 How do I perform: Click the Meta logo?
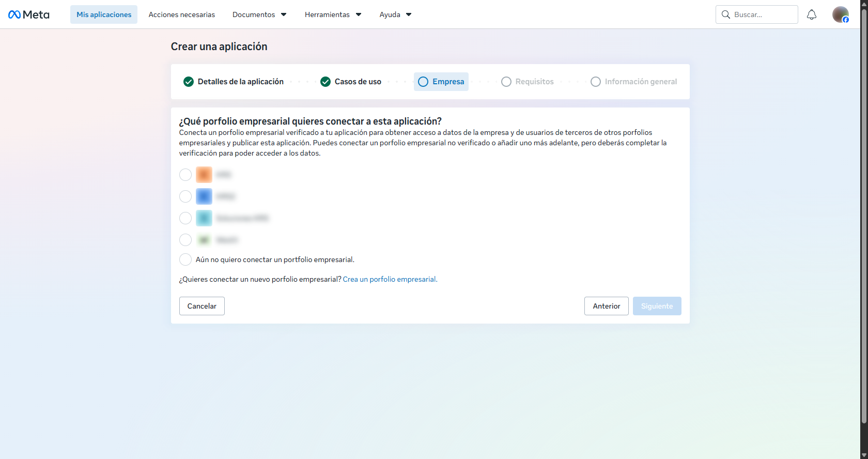point(29,14)
